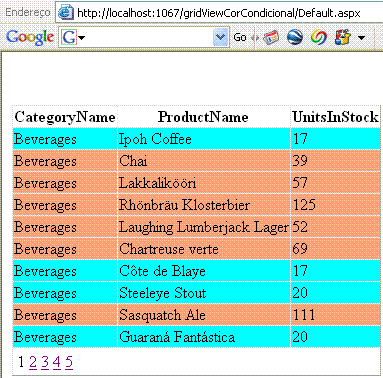Click Beverages in the Ipoh Coffee row

(45, 140)
